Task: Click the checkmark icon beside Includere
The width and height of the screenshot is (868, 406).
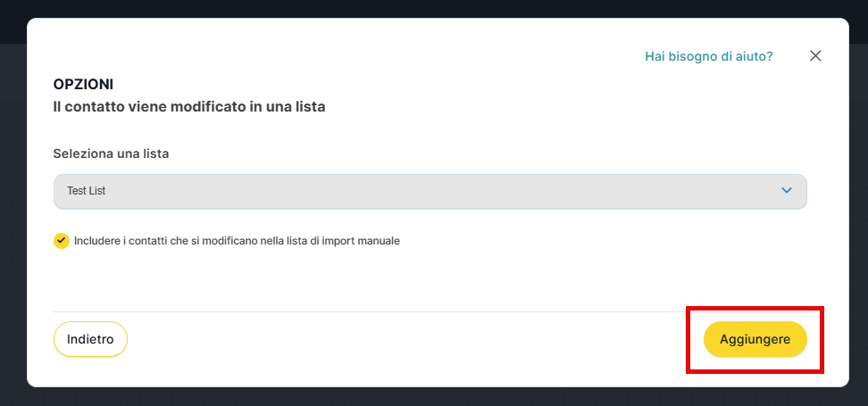Action: [61, 241]
